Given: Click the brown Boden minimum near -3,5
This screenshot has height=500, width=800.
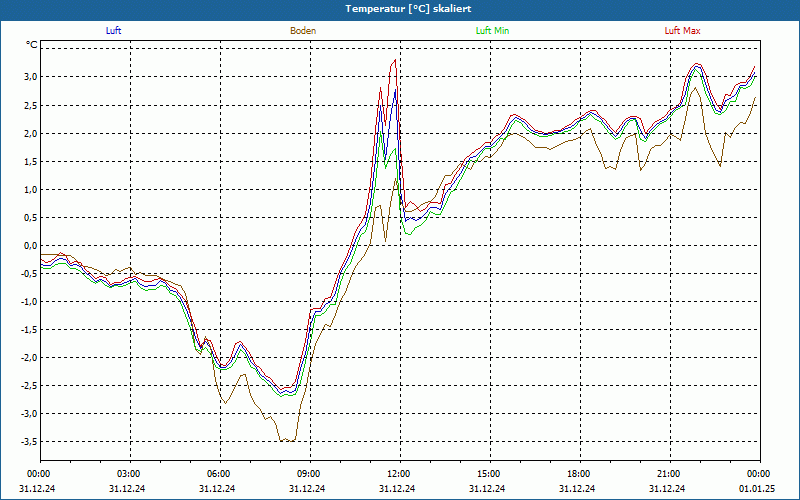Looking at the screenshot, I should tap(287, 440).
